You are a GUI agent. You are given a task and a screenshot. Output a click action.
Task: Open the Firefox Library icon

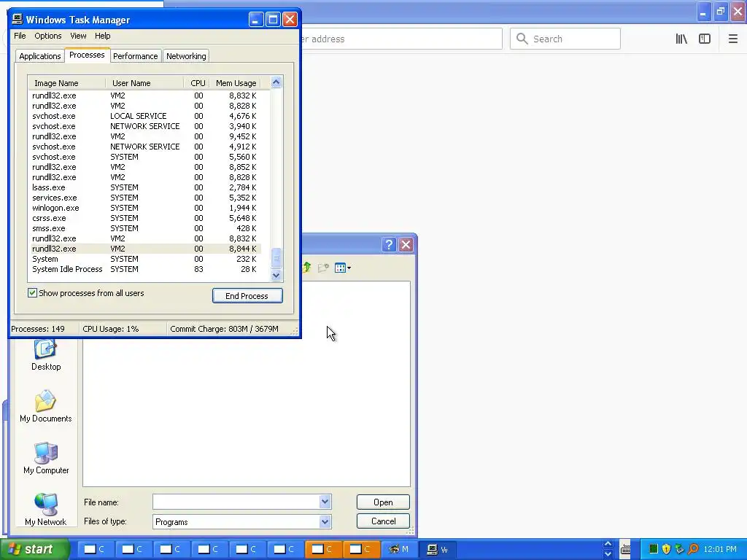point(681,39)
